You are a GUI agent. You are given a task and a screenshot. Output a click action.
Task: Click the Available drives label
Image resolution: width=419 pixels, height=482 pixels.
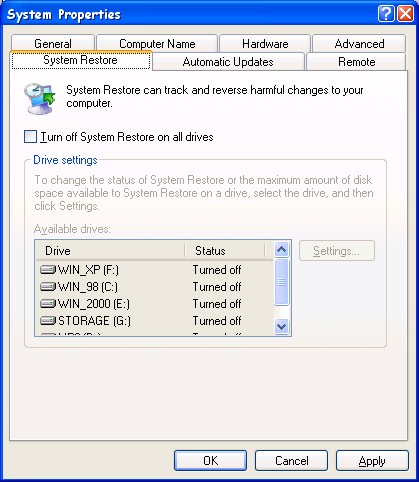(x=72, y=229)
